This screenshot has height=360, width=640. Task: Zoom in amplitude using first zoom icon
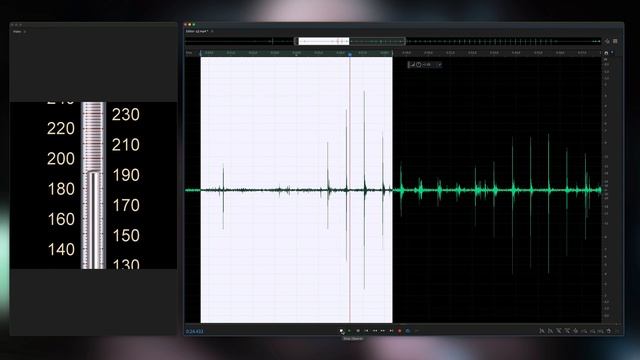point(542,331)
